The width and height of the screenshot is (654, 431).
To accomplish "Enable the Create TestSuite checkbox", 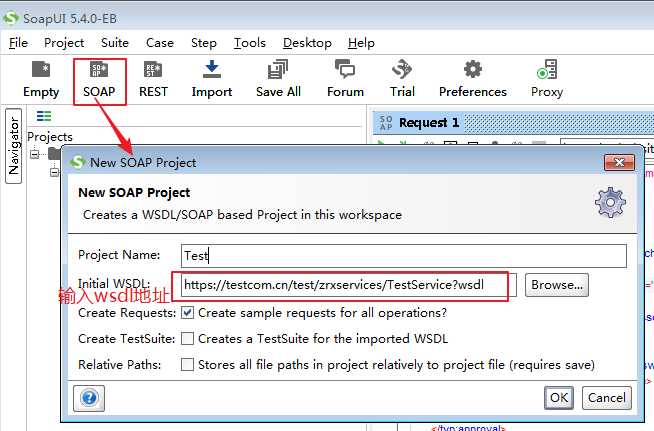I will click(x=187, y=338).
